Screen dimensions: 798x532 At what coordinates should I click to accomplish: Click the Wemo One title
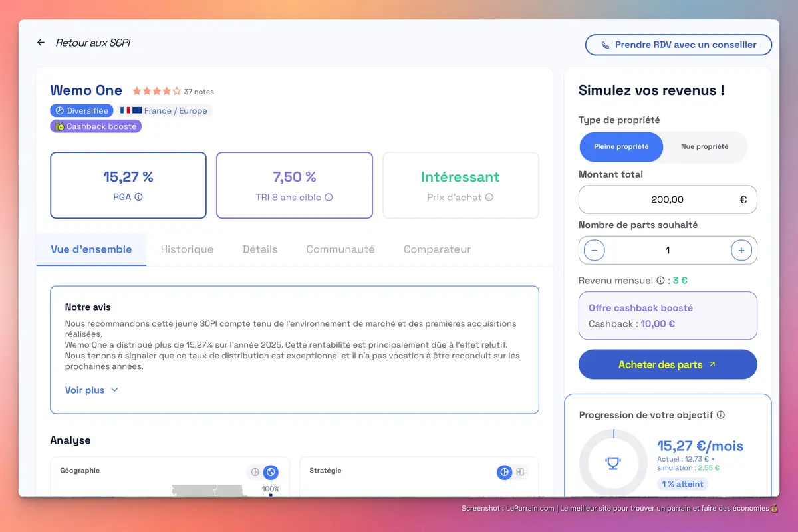tap(86, 90)
